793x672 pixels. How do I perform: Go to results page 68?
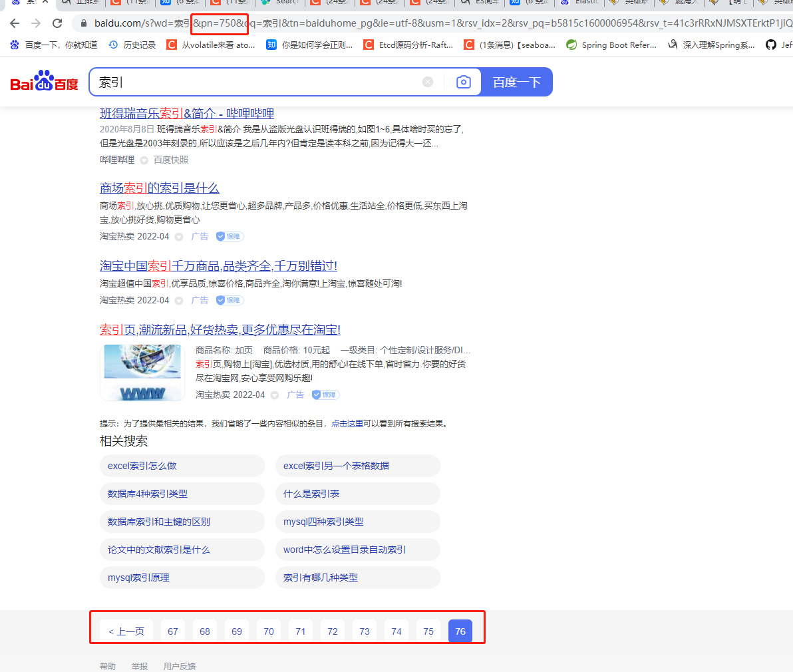pos(205,631)
